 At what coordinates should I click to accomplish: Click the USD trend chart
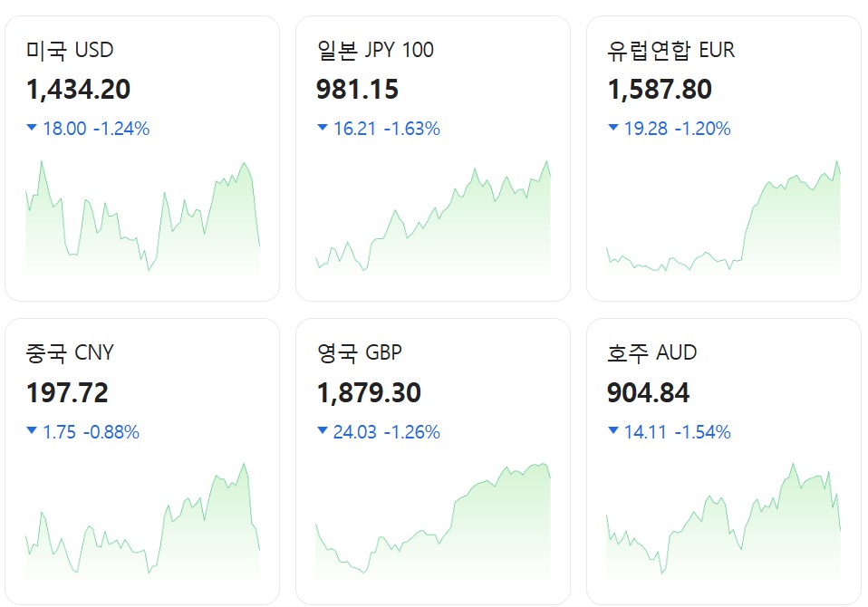coord(142,217)
